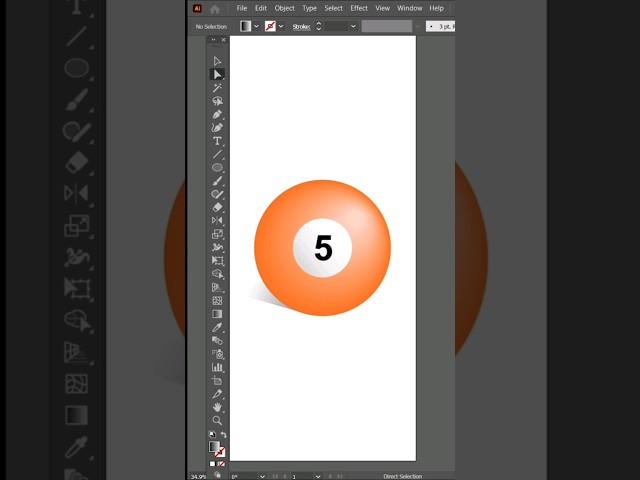Open the fill color dropdown in control bar
This screenshot has width=640, height=480.
pos(257,26)
